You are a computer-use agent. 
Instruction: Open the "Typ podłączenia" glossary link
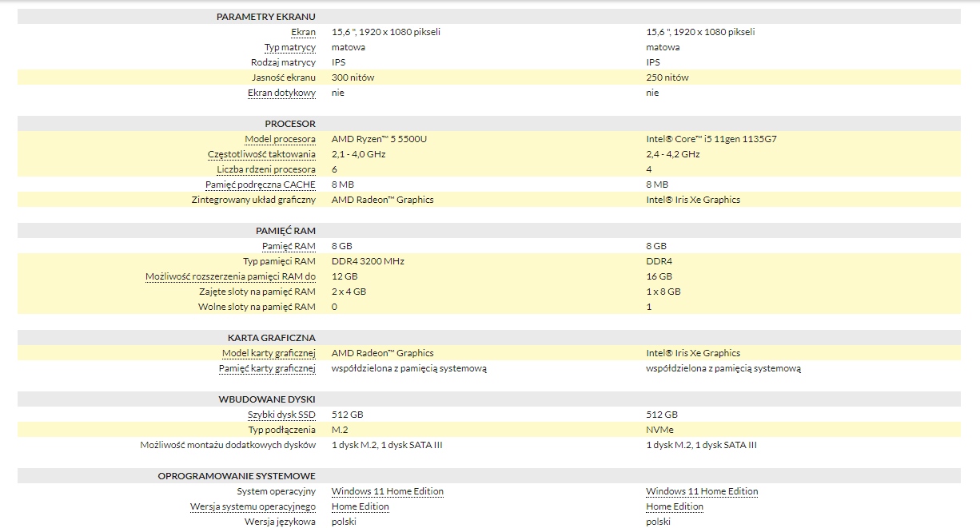(282, 430)
